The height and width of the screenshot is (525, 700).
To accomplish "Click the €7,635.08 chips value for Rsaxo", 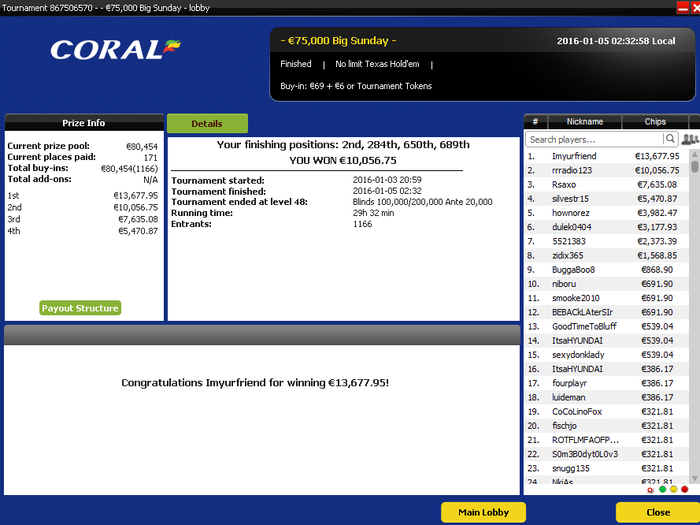I will click(657, 185).
